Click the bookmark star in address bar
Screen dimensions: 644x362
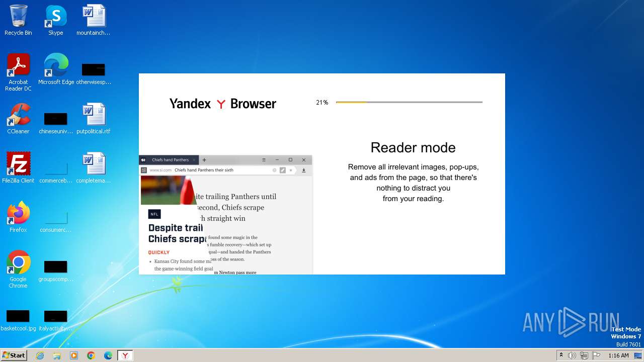click(290, 170)
